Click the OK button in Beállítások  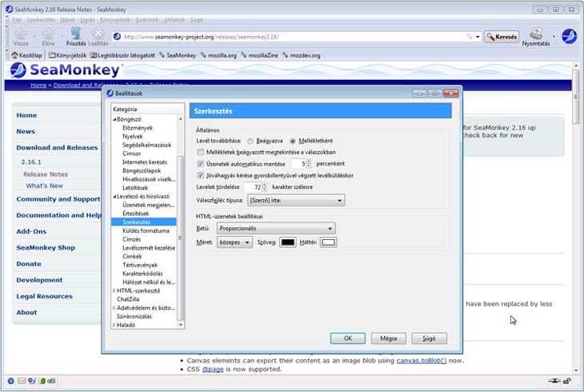347,338
